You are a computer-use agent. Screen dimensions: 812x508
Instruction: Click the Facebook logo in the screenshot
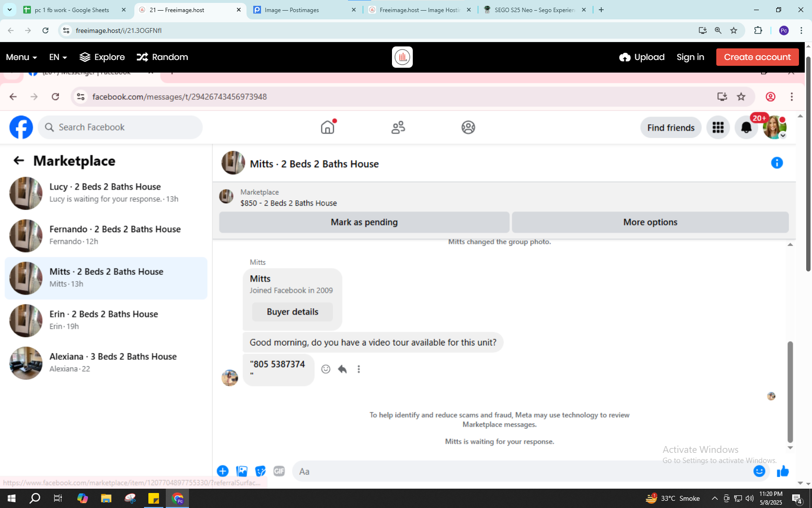(x=21, y=127)
